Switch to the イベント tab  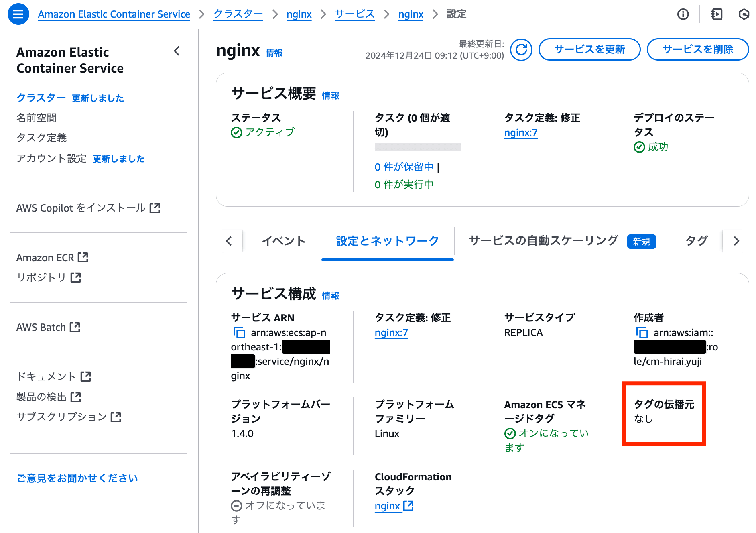tap(284, 241)
